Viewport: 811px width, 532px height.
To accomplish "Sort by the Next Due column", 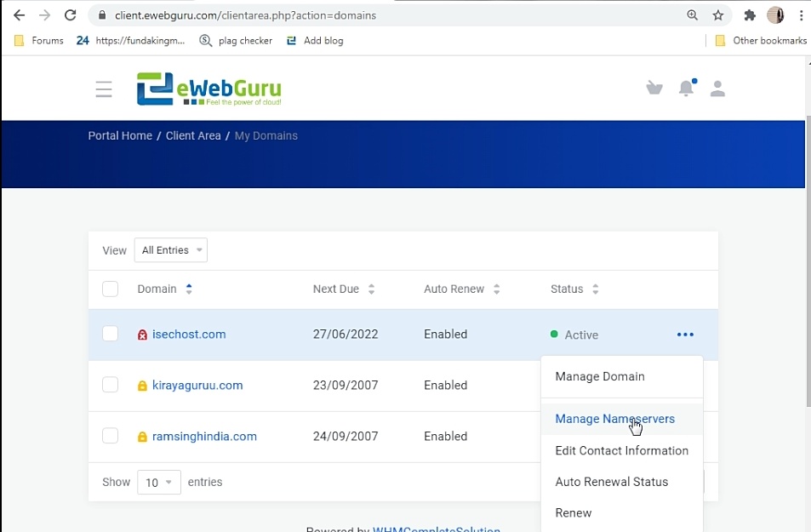I will tap(344, 289).
